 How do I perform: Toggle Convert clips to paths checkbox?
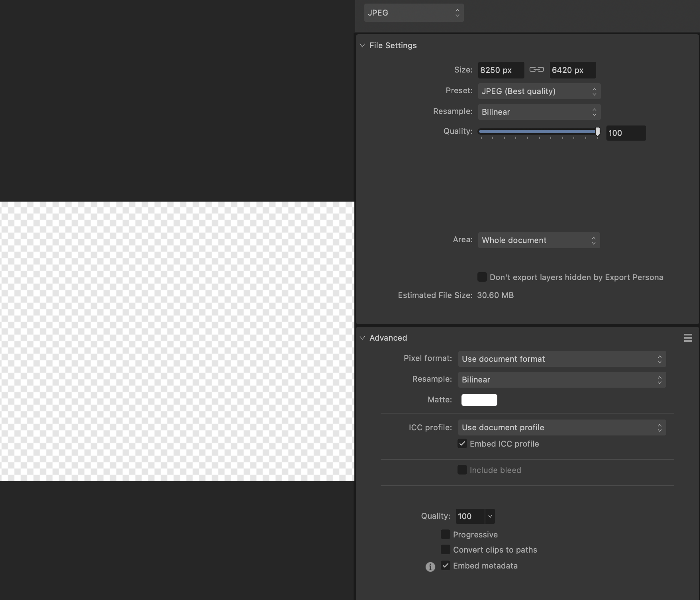pyautogui.click(x=445, y=549)
